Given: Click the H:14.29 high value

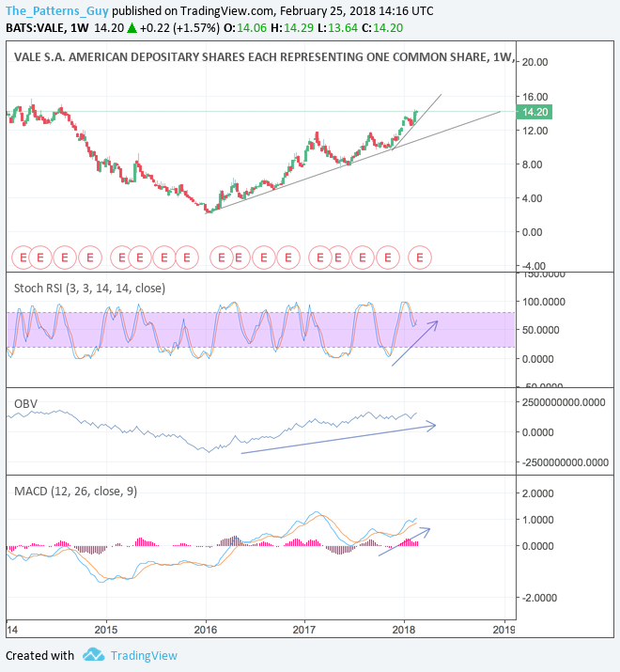Looking at the screenshot, I should [292, 28].
